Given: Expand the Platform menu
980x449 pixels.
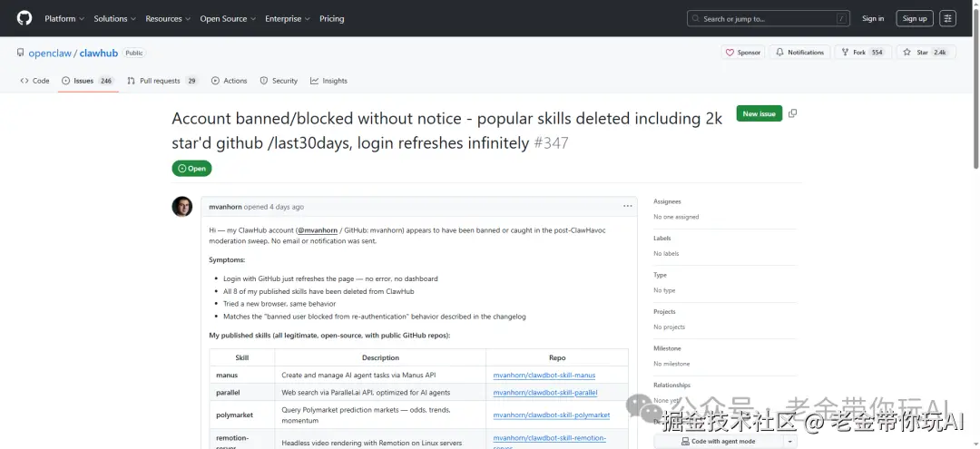Looking at the screenshot, I should click(64, 19).
